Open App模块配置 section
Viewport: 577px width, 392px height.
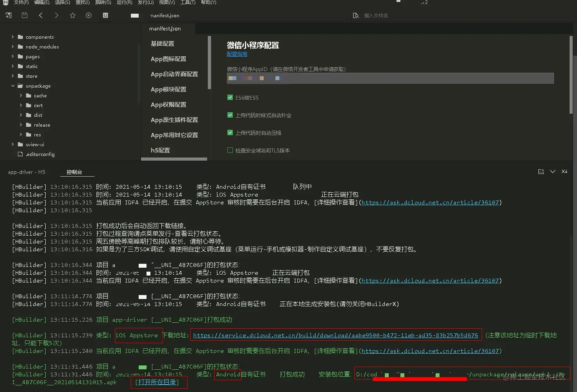[168, 89]
